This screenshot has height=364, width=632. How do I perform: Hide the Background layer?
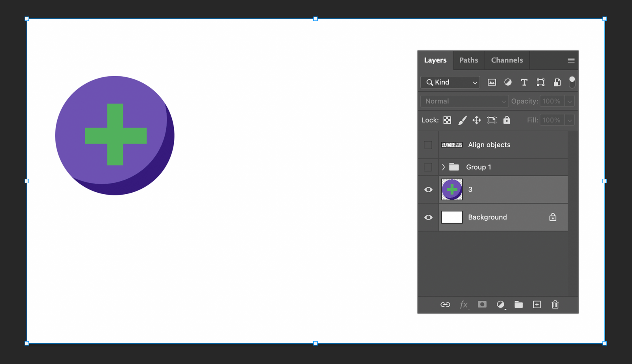(428, 217)
